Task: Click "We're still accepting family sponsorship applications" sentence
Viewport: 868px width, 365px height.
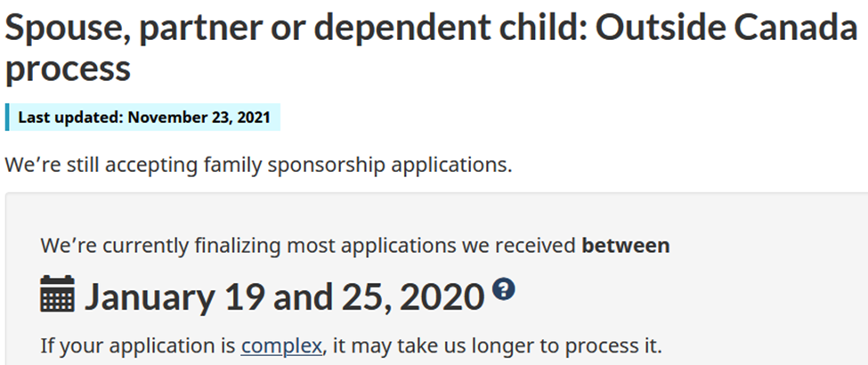Action: pyautogui.click(x=258, y=165)
